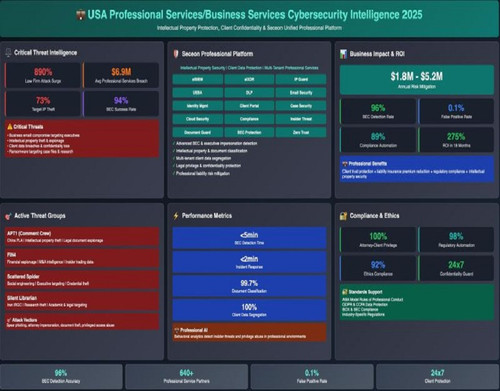Click the Seceon Professional Platform shield icon
Viewport: 500px width, 391px height.
(x=176, y=54)
